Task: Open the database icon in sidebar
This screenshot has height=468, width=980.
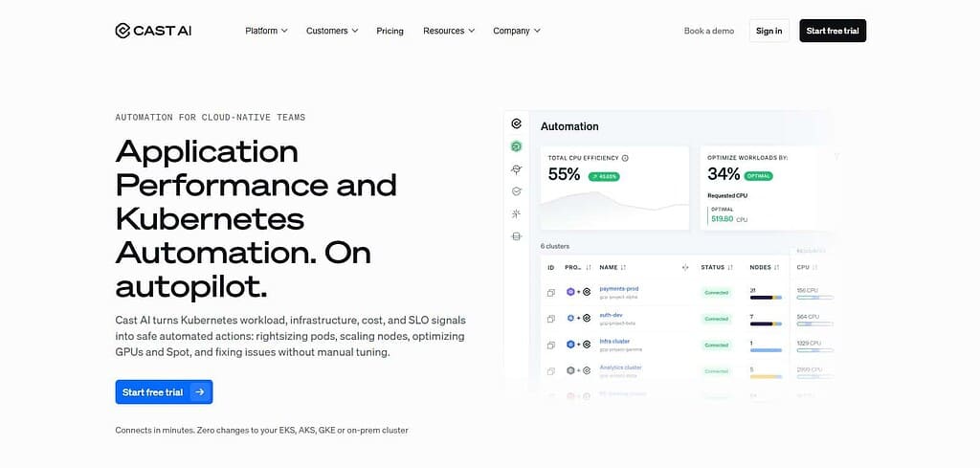Action: 516,236
